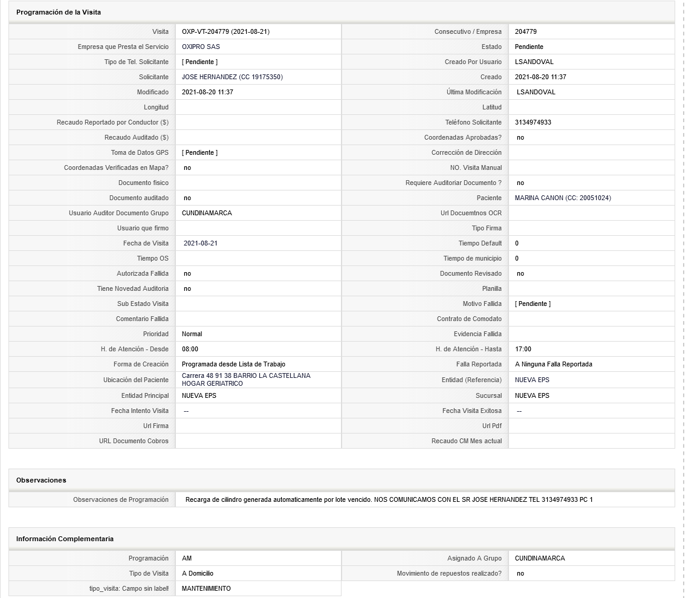Click attention end time 17:00
Image resolution: width=700 pixels, height=598 pixels.
(x=523, y=349)
